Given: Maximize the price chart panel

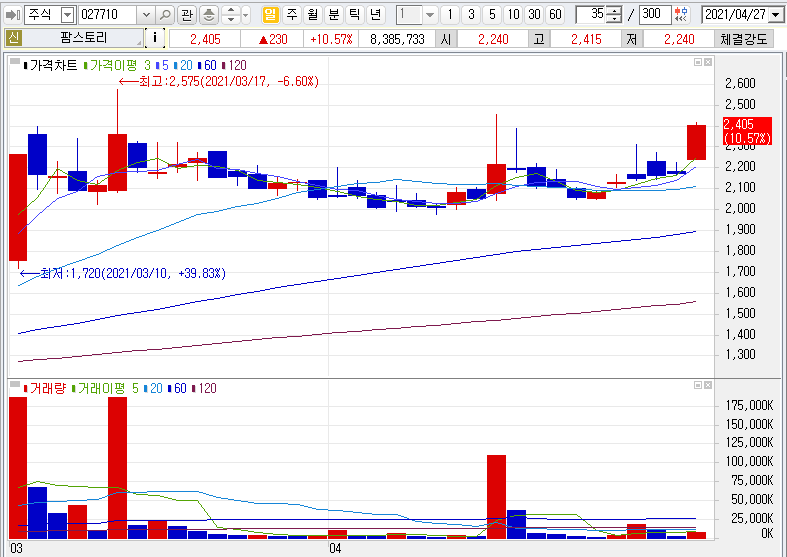Looking at the screenshot, I should (x=698, y=62).
